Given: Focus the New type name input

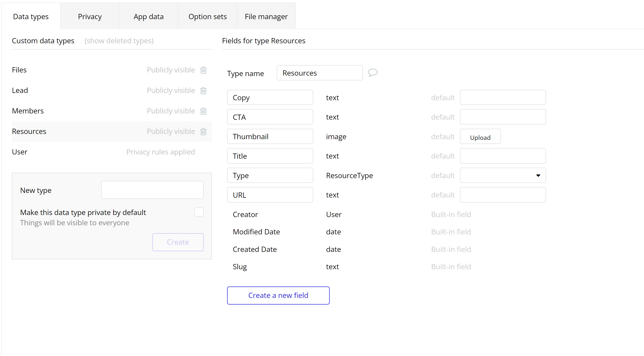Looking at the screenshot, I should coord(152,190).
